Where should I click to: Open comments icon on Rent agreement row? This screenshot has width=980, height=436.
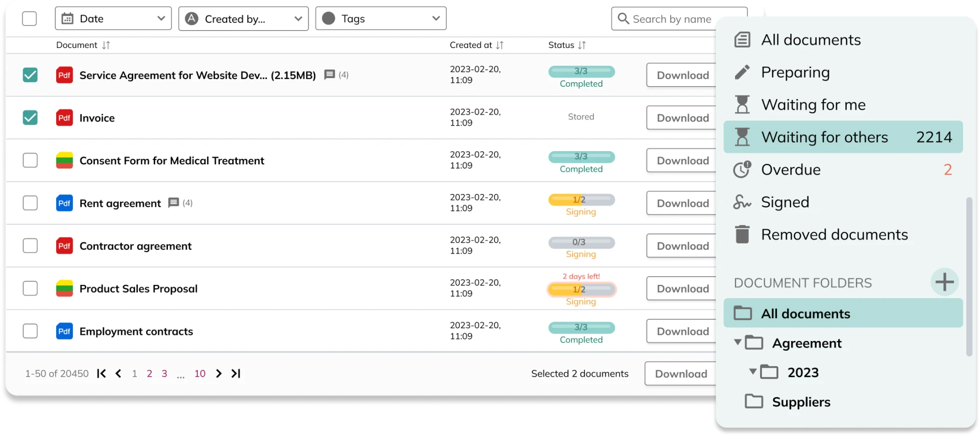174,203
